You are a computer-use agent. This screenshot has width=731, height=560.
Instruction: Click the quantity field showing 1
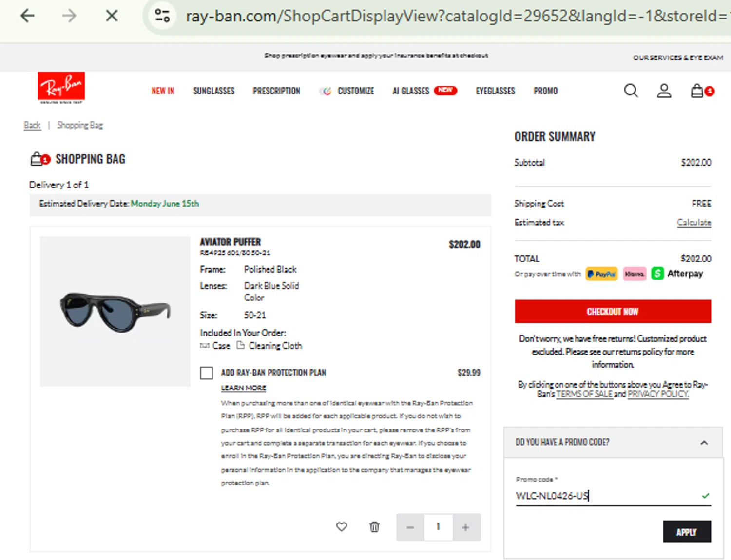438,527
